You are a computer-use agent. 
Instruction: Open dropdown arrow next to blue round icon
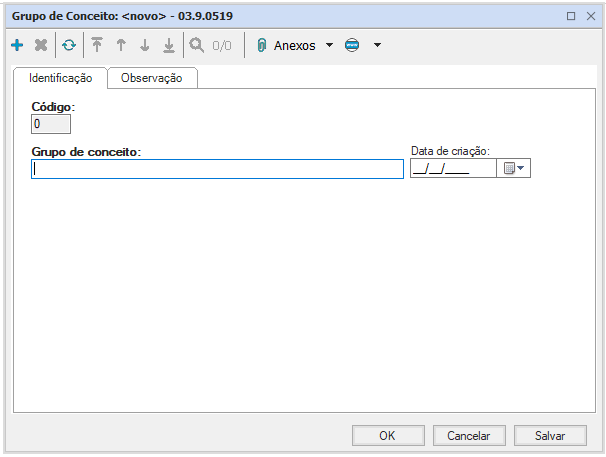[x=377, y=46]
